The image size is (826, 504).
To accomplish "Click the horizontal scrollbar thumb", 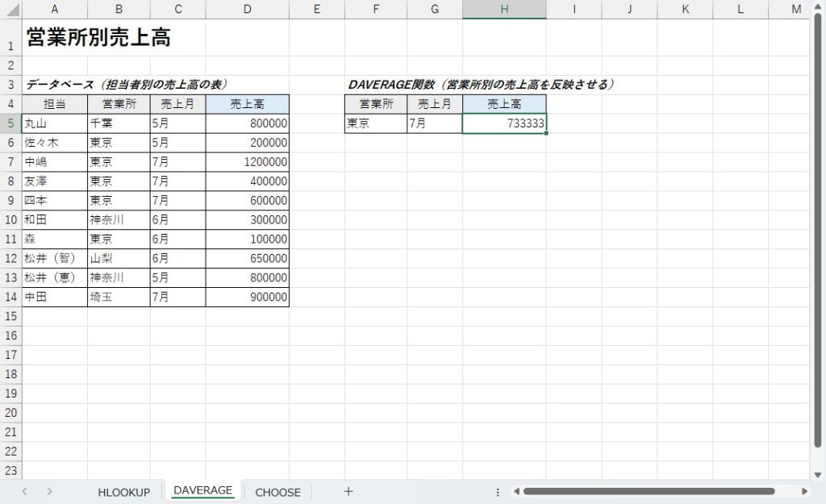I will tap(645, 491).
